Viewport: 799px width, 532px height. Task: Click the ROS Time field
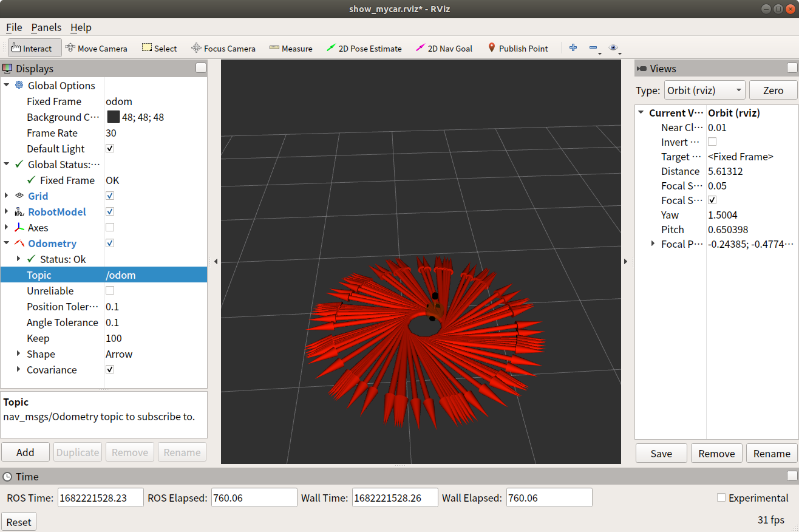click(x=101, y=498)
